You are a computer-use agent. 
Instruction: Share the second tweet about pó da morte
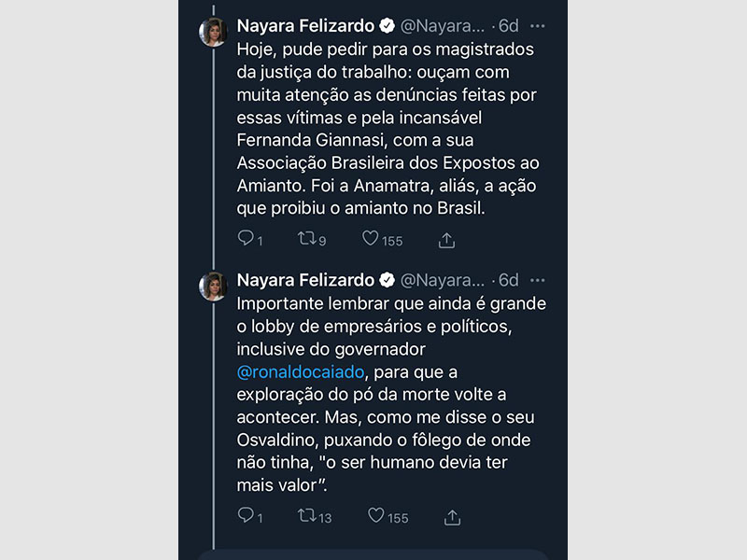pos(452,516)
